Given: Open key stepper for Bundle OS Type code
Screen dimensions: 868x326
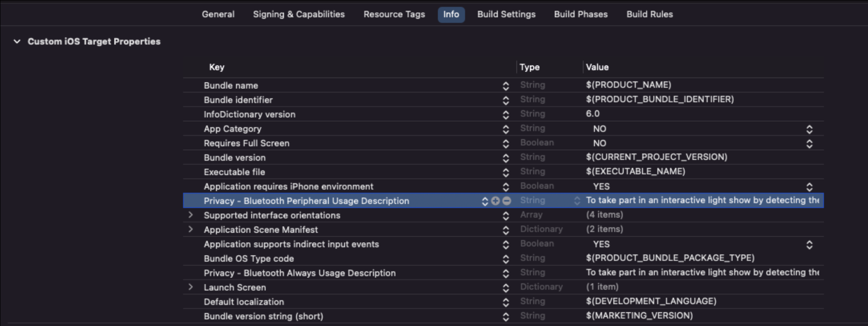Looking at the screenshot, I should 505,259.
